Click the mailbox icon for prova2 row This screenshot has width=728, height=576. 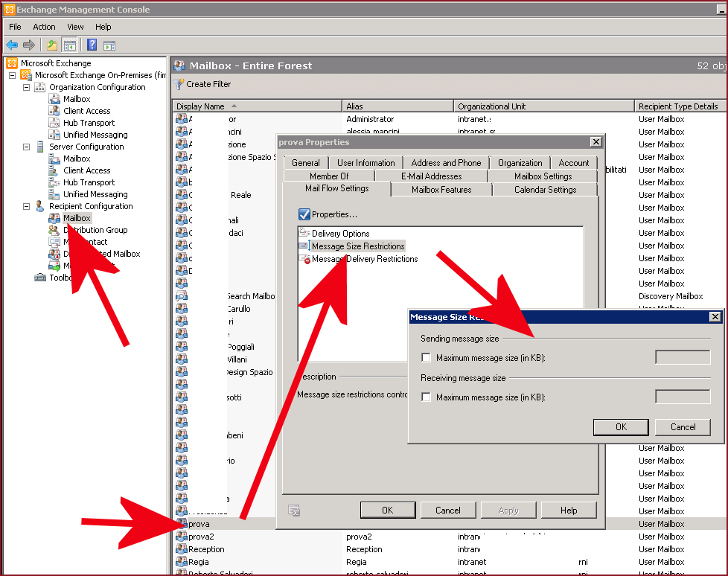[x=182, y=537]
